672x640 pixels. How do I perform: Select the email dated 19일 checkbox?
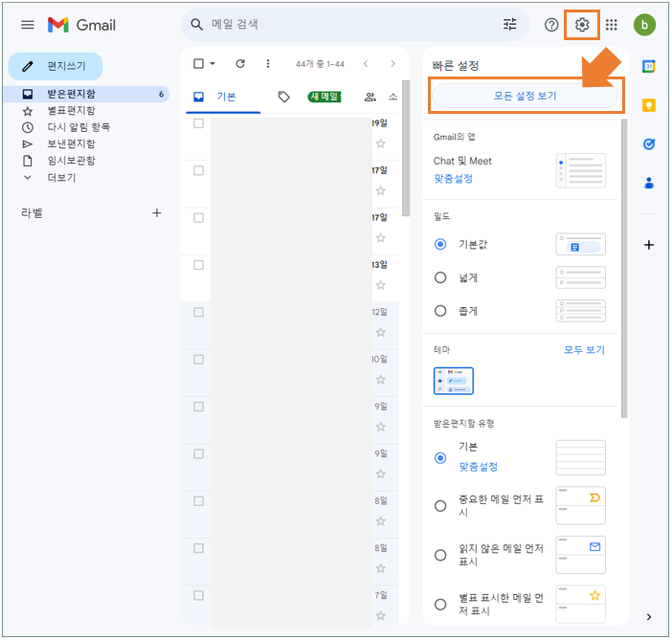[198, 123]
